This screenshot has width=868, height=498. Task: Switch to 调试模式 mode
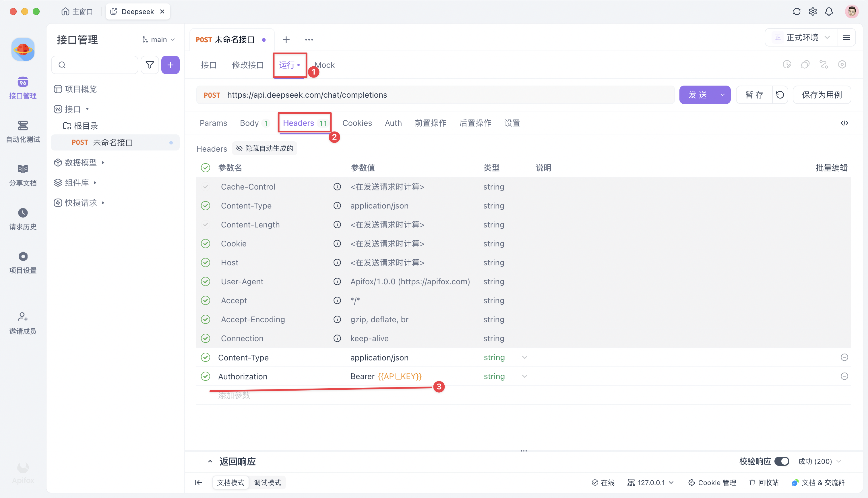click(x=267, y=482)
